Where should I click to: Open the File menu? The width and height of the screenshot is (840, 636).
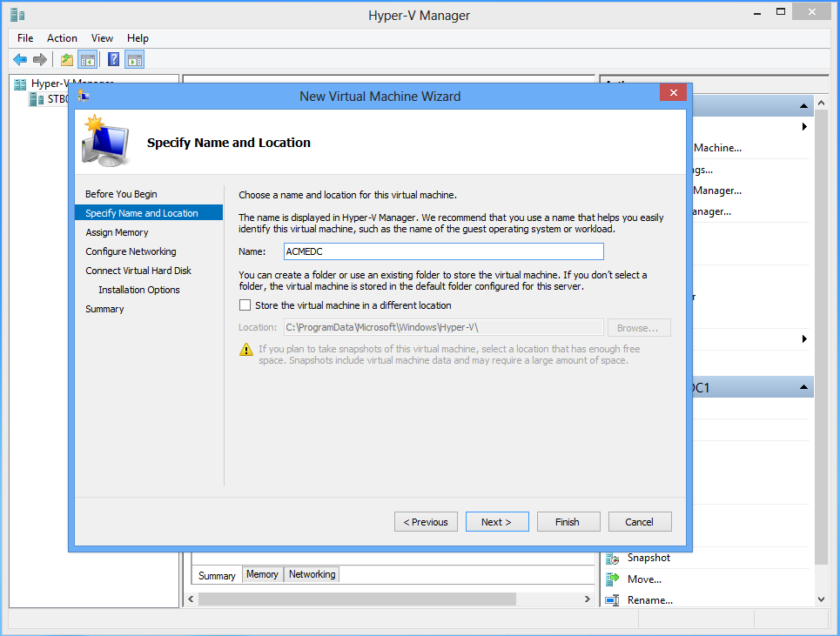coord(25,38)
